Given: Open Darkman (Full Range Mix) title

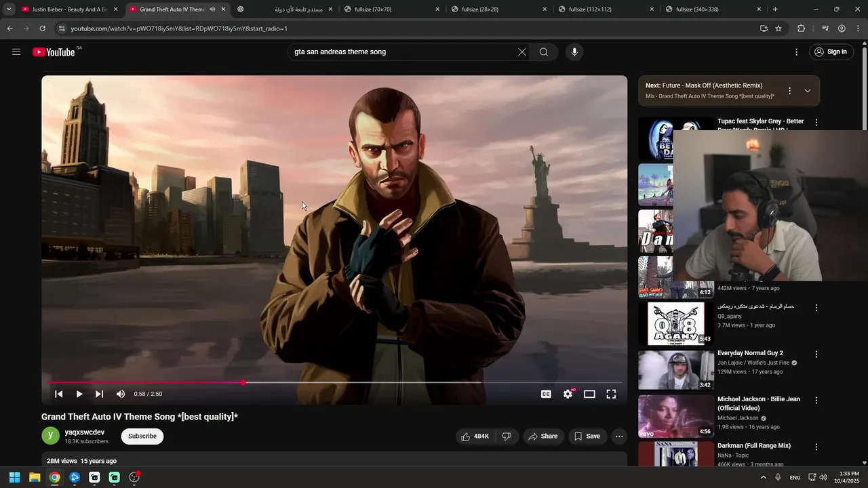Looking at the screenshot, I should click(x=754, y=446).
